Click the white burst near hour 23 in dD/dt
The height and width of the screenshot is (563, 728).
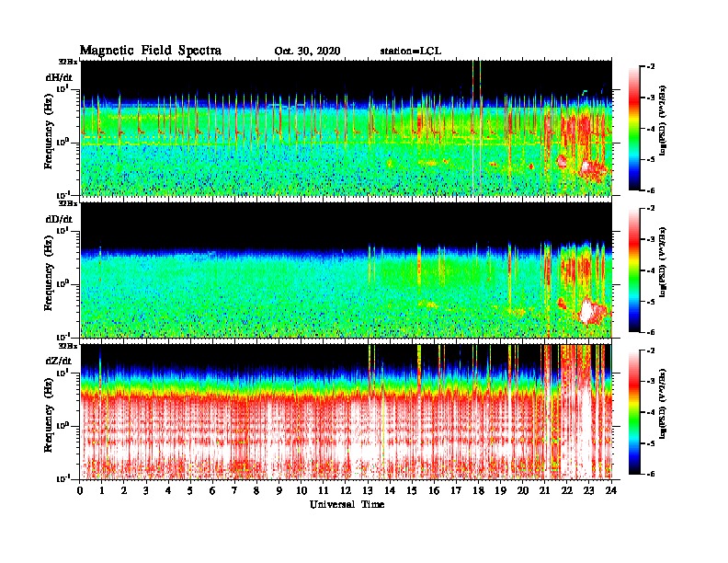(x=587, y=311)
